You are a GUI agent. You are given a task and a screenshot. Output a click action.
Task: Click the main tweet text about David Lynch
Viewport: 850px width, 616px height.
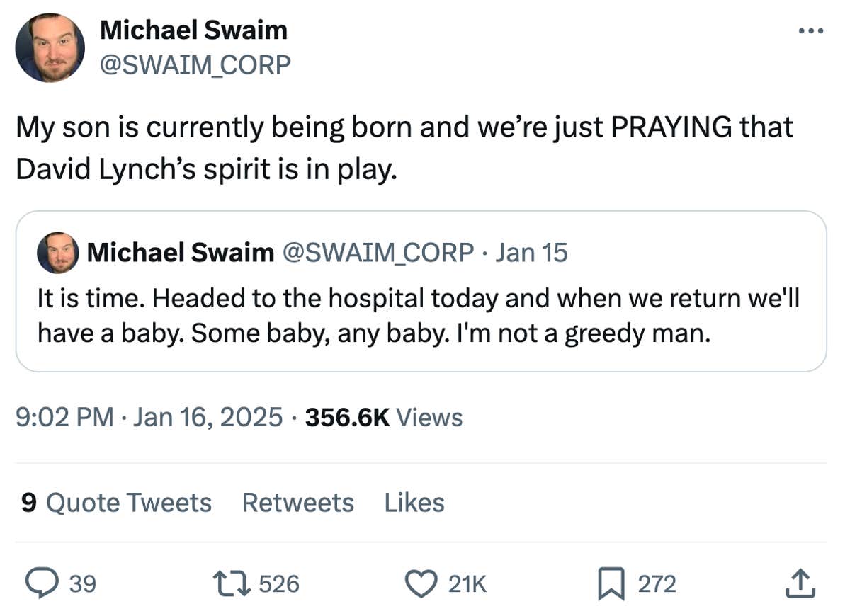[x=404, y=149]
